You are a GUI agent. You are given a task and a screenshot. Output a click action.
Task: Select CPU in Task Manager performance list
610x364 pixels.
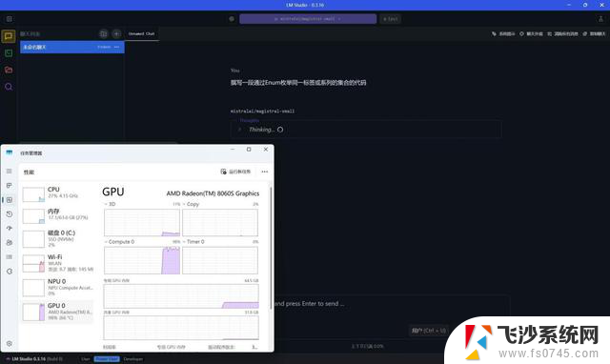point(57,193)
